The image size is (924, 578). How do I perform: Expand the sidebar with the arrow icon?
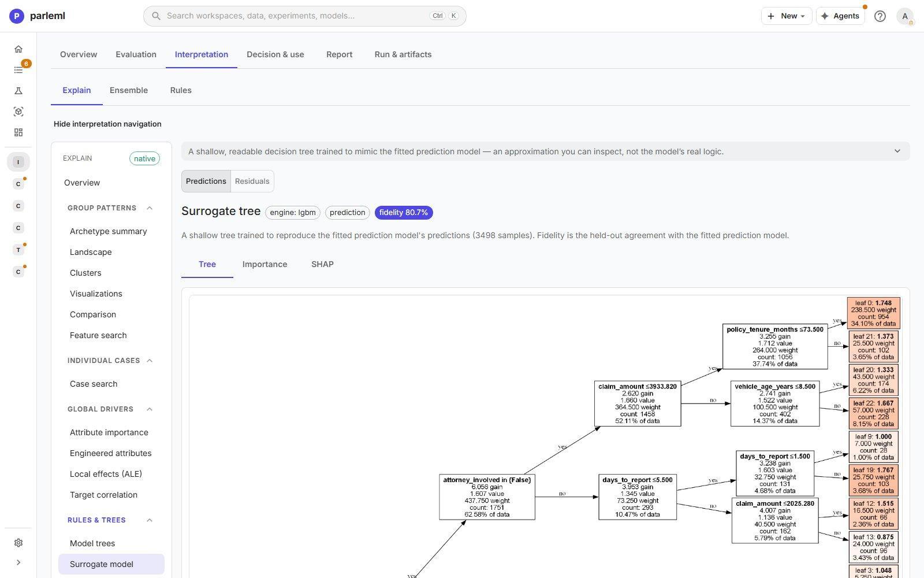pos(18,562)
